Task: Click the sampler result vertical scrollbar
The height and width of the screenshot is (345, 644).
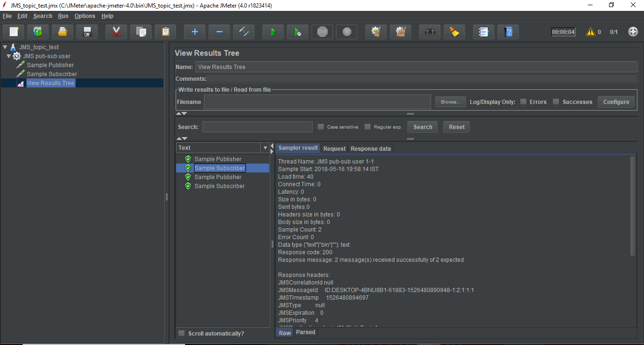Action: point(633,206)
